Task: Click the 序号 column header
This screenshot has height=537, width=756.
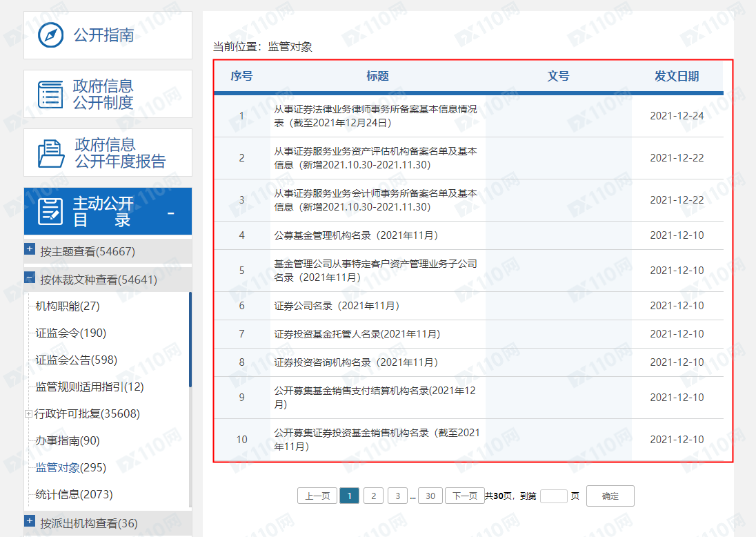Action: tap(241, 76)
